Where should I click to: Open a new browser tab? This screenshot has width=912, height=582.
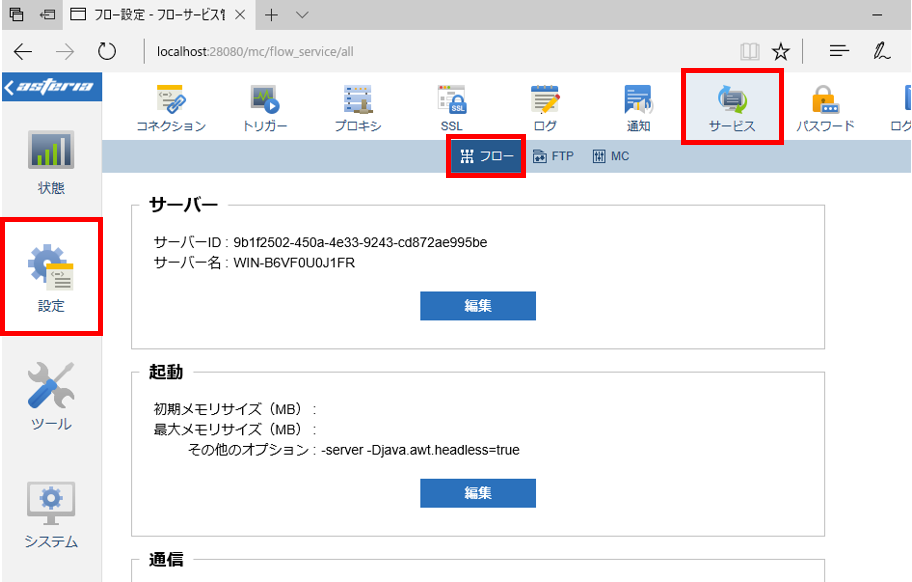click(x=271, y=15)
